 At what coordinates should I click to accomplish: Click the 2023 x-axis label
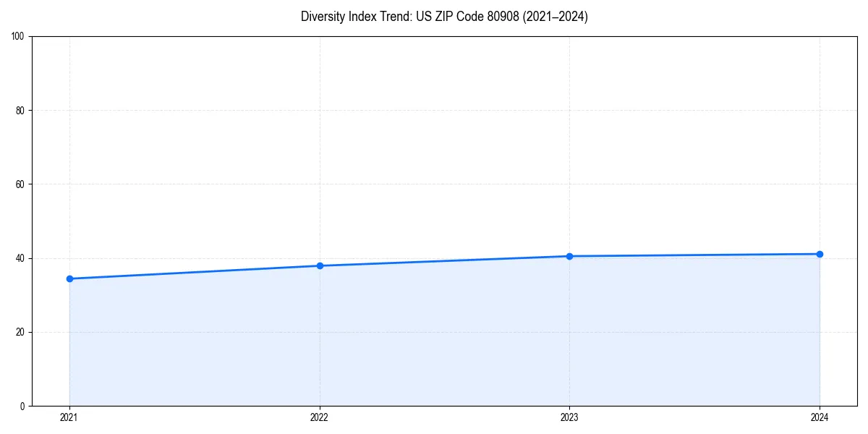tap(570, 417)
